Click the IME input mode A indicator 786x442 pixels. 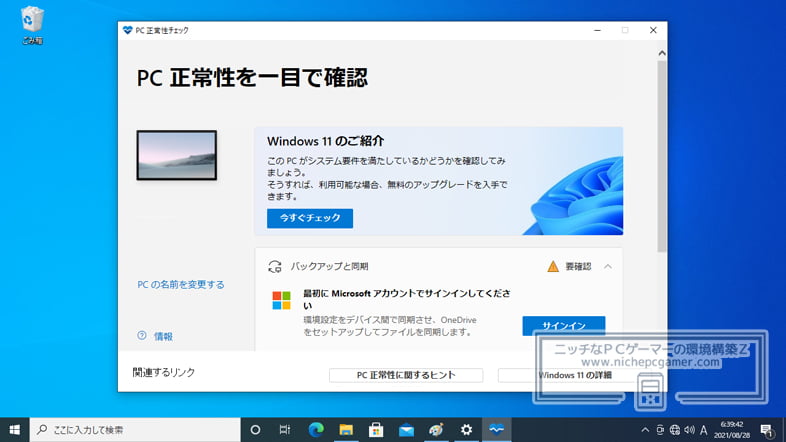click(704, 429)
